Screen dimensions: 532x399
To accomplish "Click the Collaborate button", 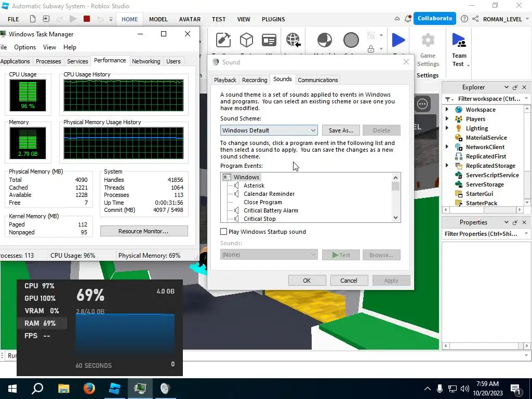I will [435, 19].
